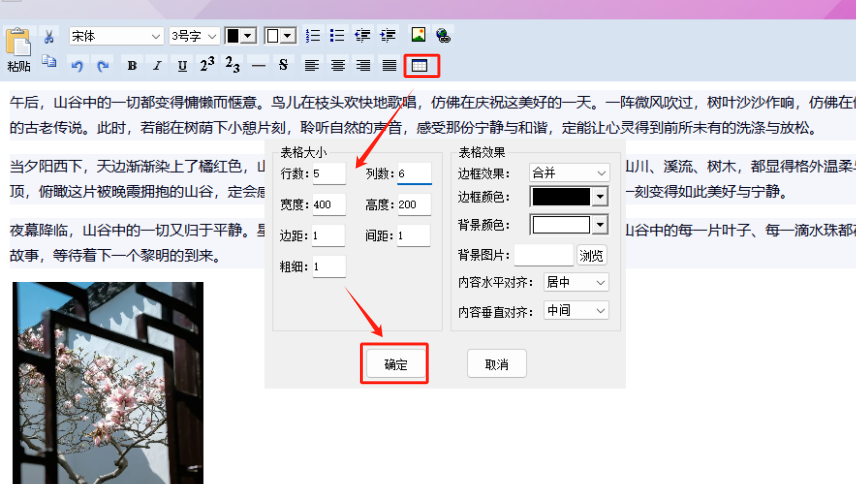Toggle bold formatting with the B icon
This screenshot has width=857, height=484.
(132, 66)
